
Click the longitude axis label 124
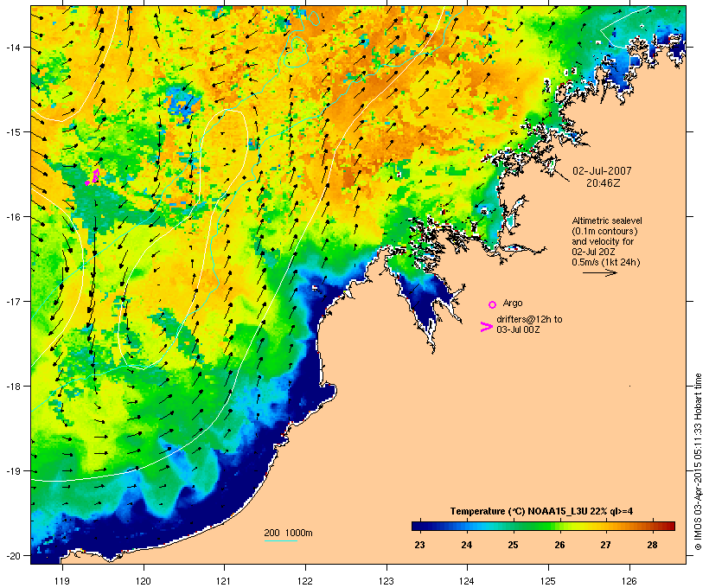pyautogui.click(x=467, y=581)
